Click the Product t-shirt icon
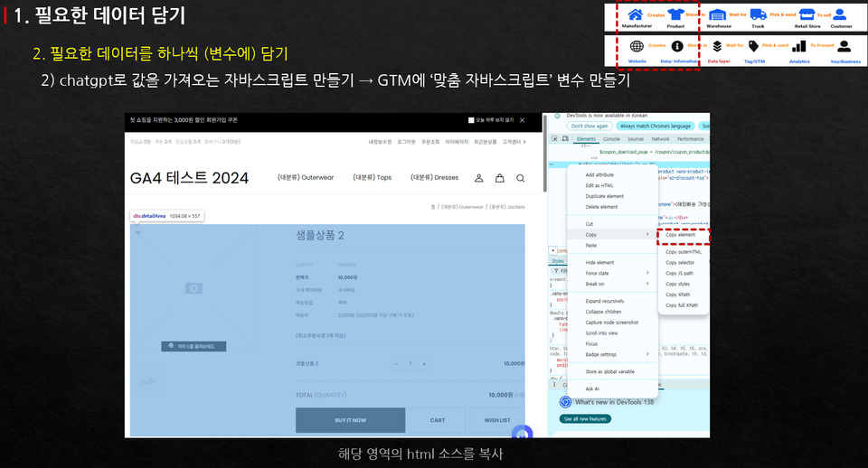Image resolution: width=868 pixels, height=468 pixels. [x=675, y=14]
